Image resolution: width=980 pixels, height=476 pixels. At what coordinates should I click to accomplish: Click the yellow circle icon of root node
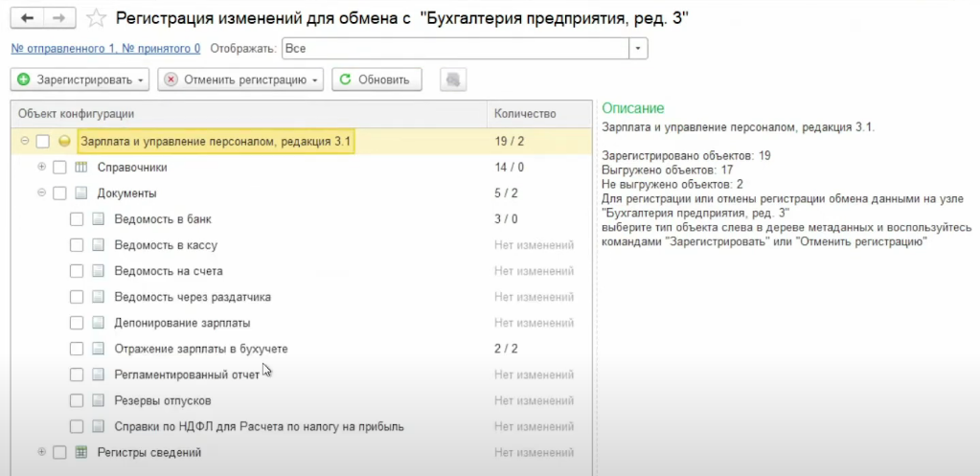click(64, 142)
